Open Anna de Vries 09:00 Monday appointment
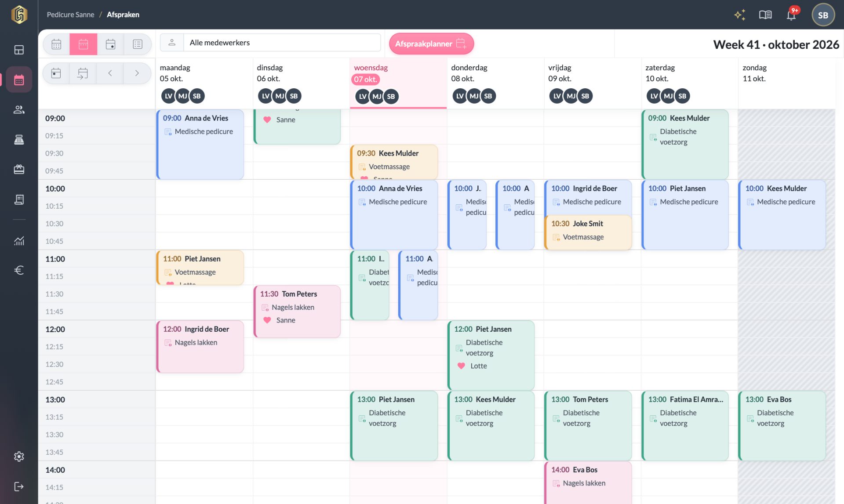Viewport: 844px width, 504px height. [200, 144]
